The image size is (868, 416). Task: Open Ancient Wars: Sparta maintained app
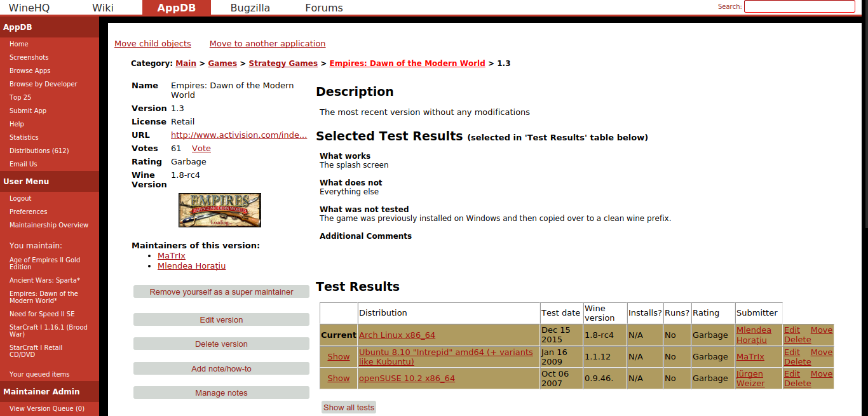click(x=44, y=280)
